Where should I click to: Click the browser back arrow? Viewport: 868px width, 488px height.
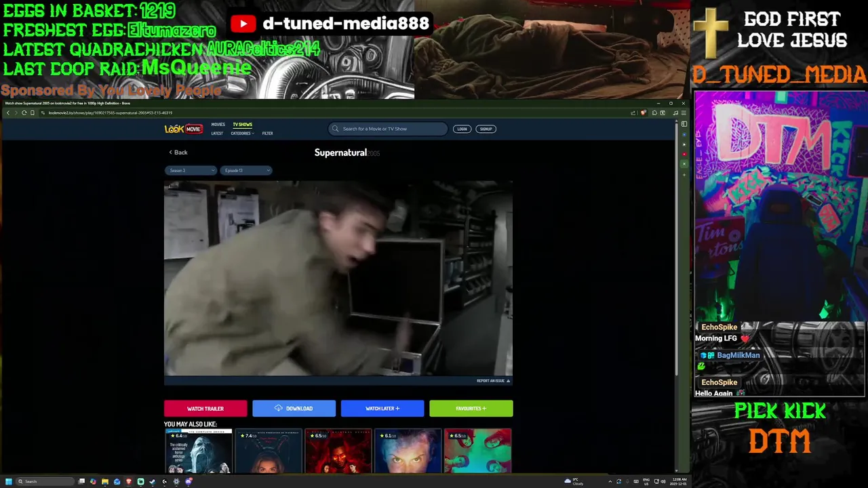[x=8, y=113]
